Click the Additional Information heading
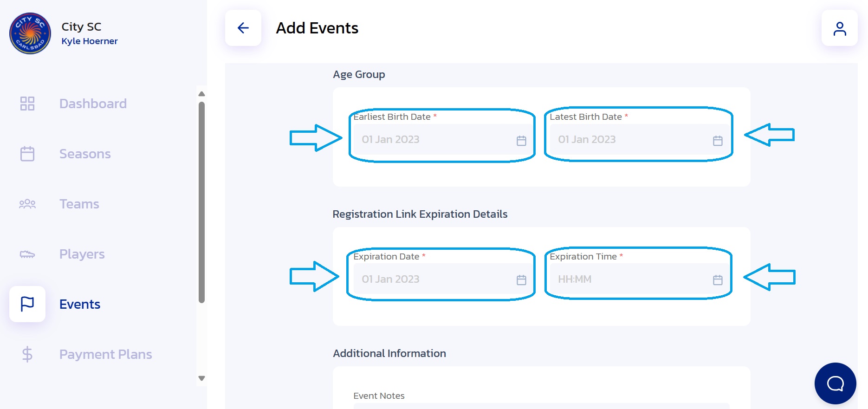The height and width of the screenshot is (409, 868). [389, 353]
